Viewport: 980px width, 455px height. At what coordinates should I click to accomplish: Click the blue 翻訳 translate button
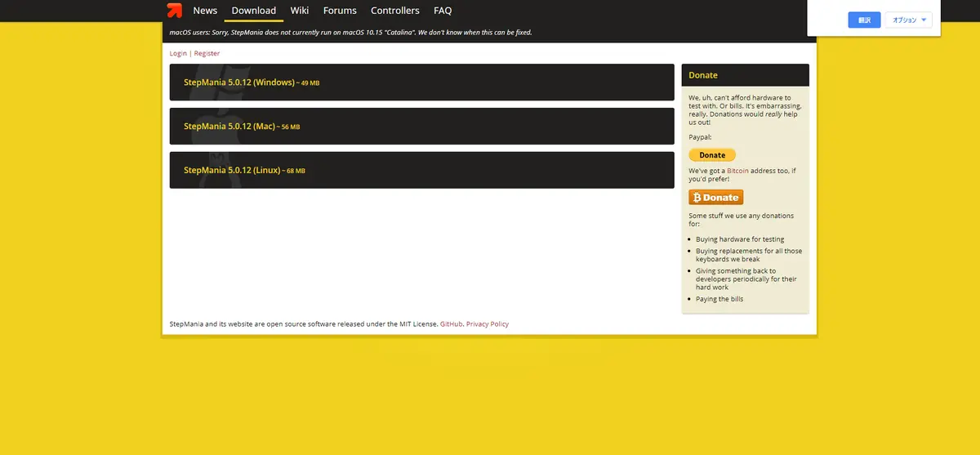864,20
